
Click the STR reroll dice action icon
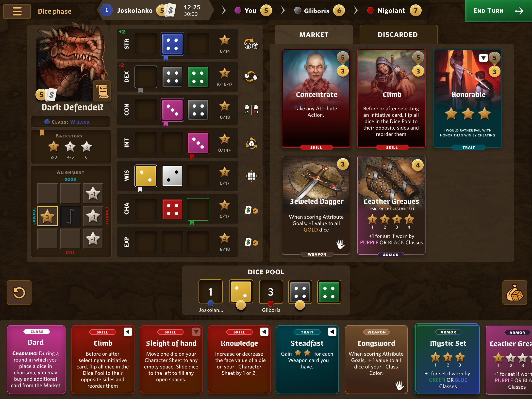(251, 44)
